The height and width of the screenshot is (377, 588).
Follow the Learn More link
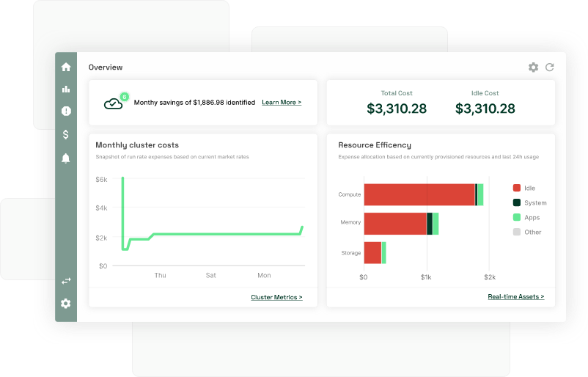click(x=282, y=102)
